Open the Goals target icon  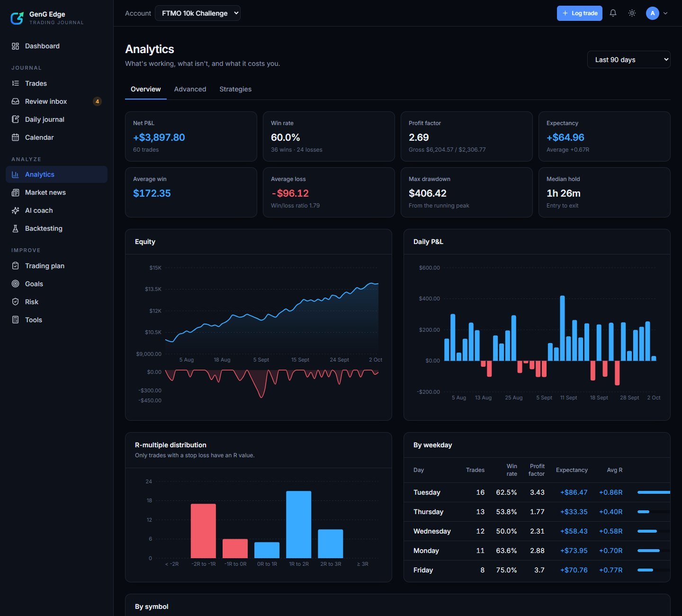(x=15, y=284)
